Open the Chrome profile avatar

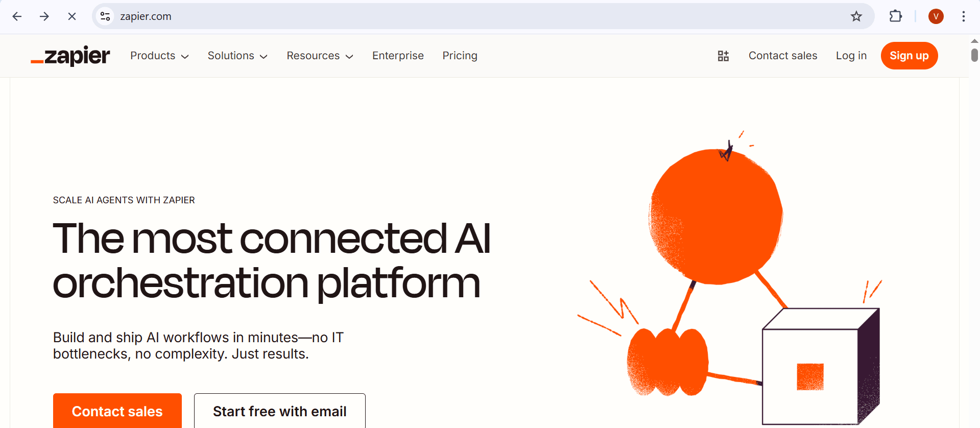click(936, 16)
